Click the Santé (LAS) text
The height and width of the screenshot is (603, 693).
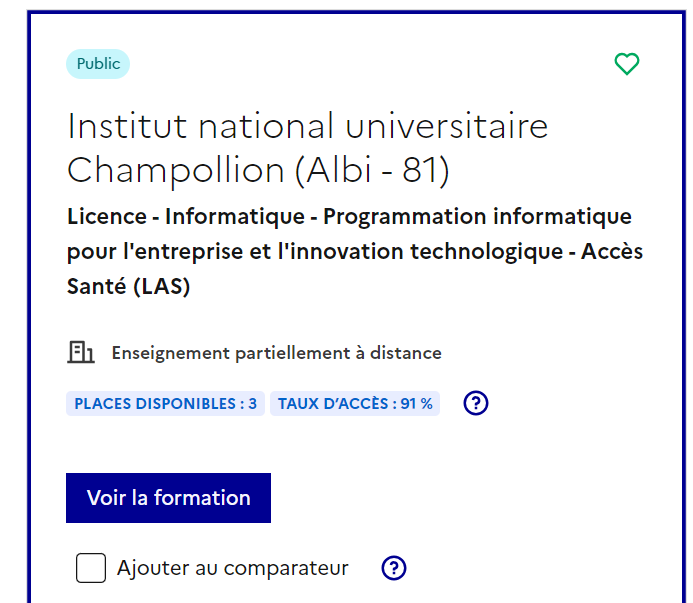(x=128, y=286)
